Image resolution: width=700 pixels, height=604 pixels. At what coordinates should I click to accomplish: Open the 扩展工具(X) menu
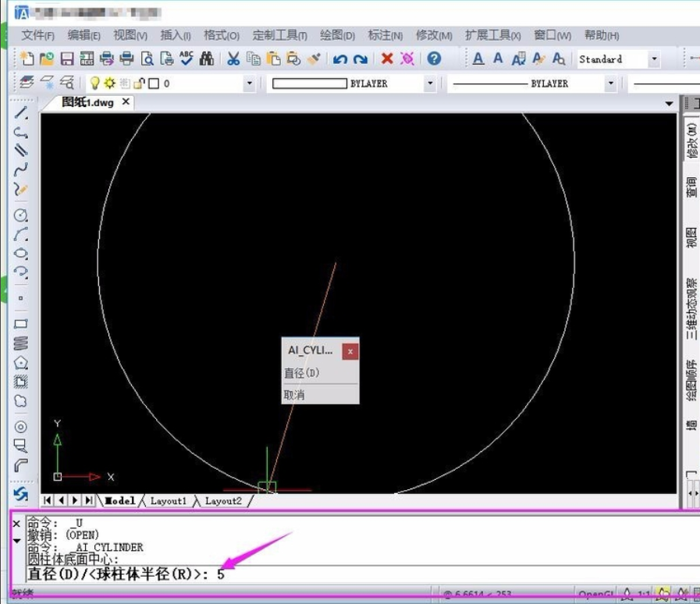tap(493, 35)
